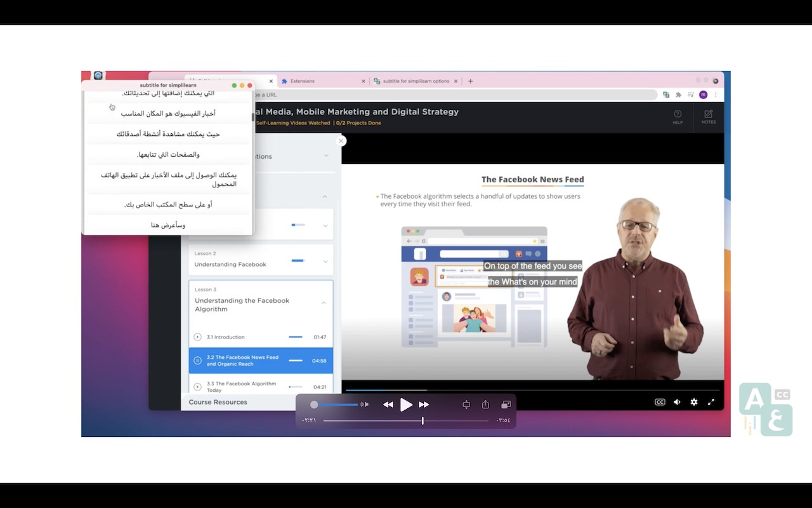The width and height of the screenshot is (812, 508).
Task: Click the QuickTime playback timeline
Action: pyautogui.click(x=406, y=420)
